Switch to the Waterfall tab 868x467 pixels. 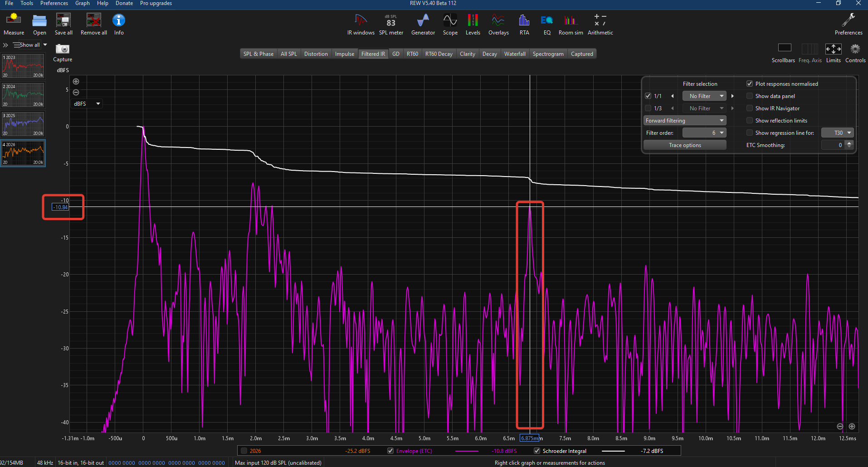(515, 54)
